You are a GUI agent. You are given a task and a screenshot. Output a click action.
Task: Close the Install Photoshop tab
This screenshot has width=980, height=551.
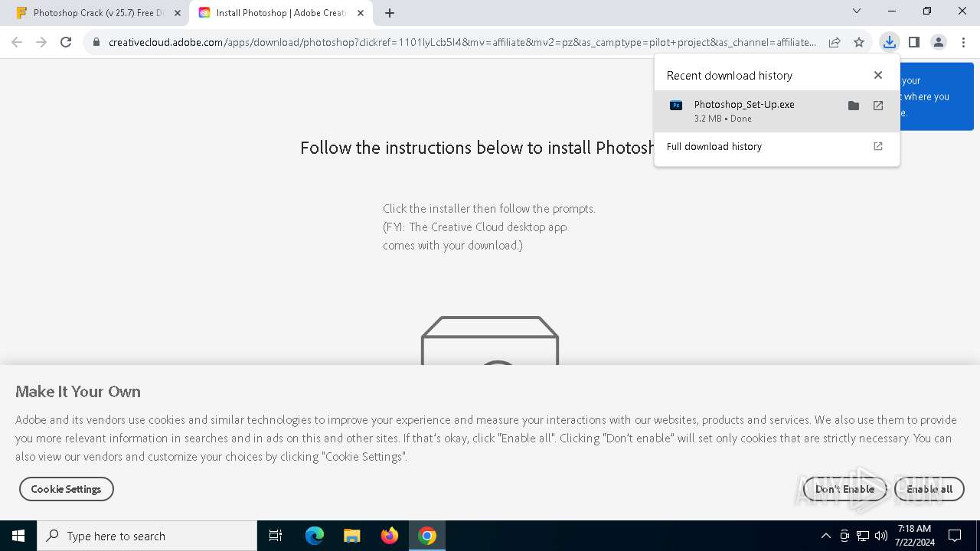[x=361, y=13]
